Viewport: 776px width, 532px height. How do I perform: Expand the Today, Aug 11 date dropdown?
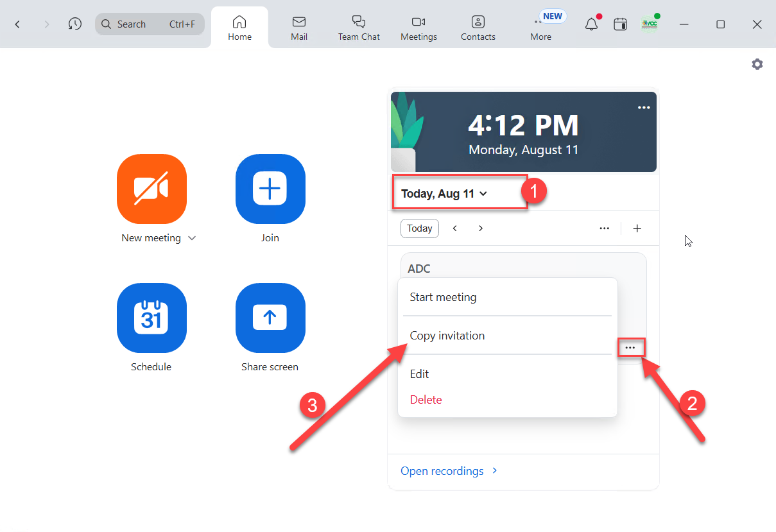(444, 193)
